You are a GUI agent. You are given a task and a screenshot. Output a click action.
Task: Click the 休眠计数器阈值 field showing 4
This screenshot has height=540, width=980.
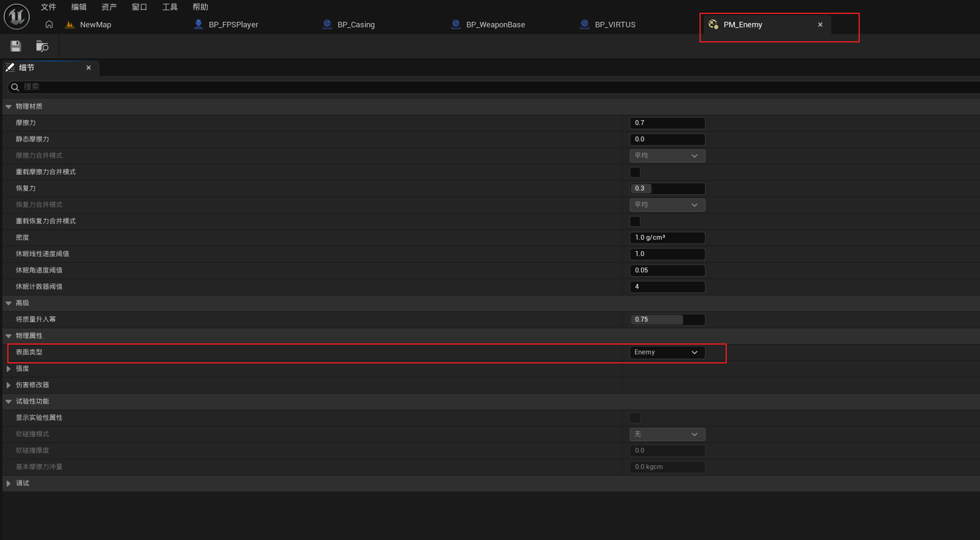coord(667,287)
